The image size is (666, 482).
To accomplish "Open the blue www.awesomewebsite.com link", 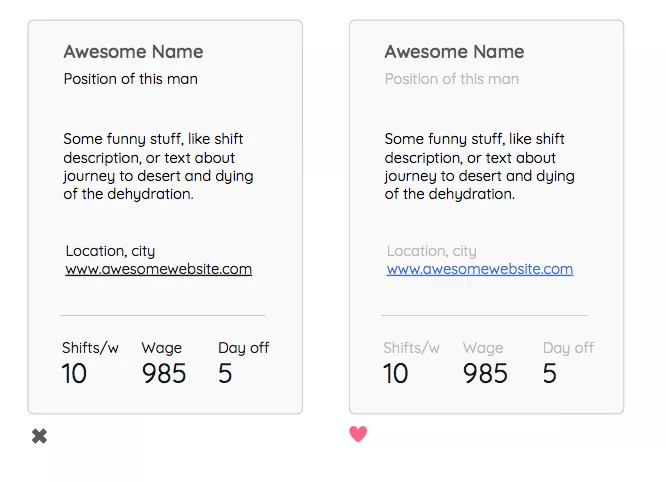I will click(480, 269).
